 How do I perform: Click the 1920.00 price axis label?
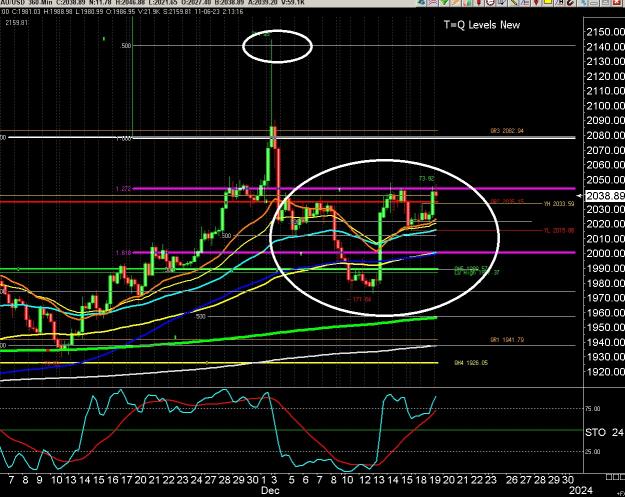pyautogui.click(x=605, y=371)
